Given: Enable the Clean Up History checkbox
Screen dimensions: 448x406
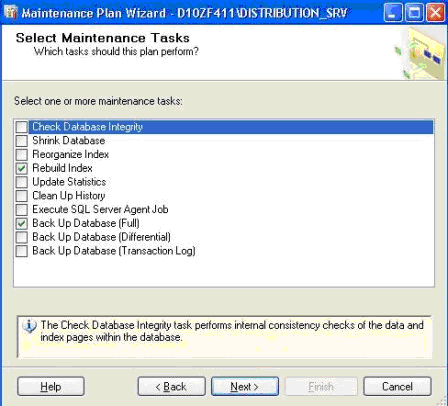Looking at the screenshot, I should pyautogui.click(x=22, y=196).
